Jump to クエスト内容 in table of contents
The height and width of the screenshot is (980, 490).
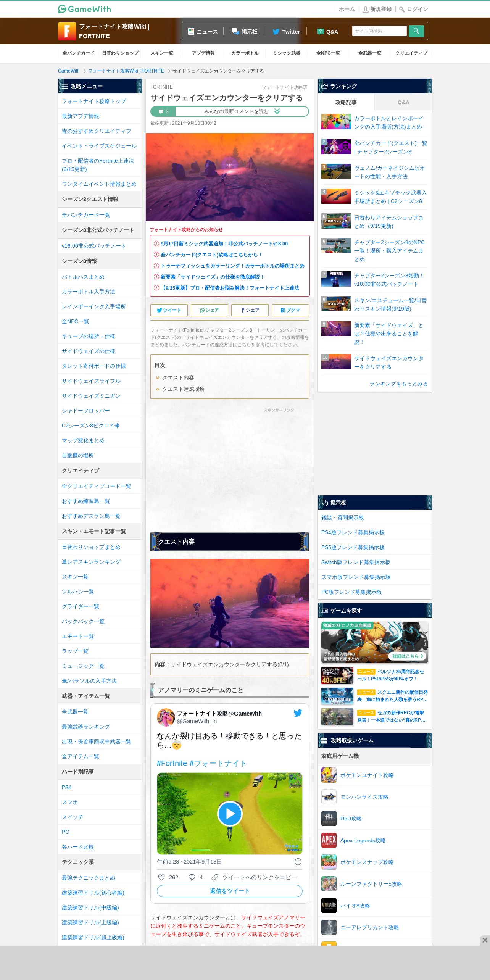(178, 377)
